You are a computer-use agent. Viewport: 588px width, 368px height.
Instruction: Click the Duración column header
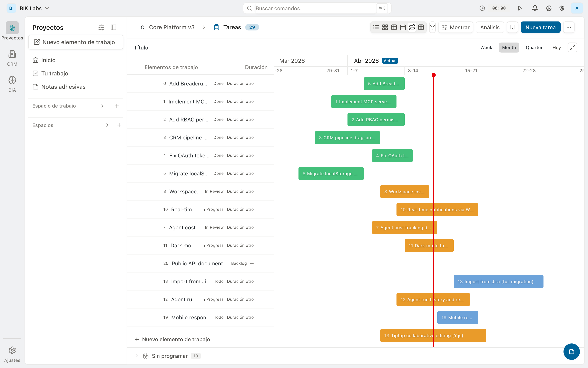point(256,67)
